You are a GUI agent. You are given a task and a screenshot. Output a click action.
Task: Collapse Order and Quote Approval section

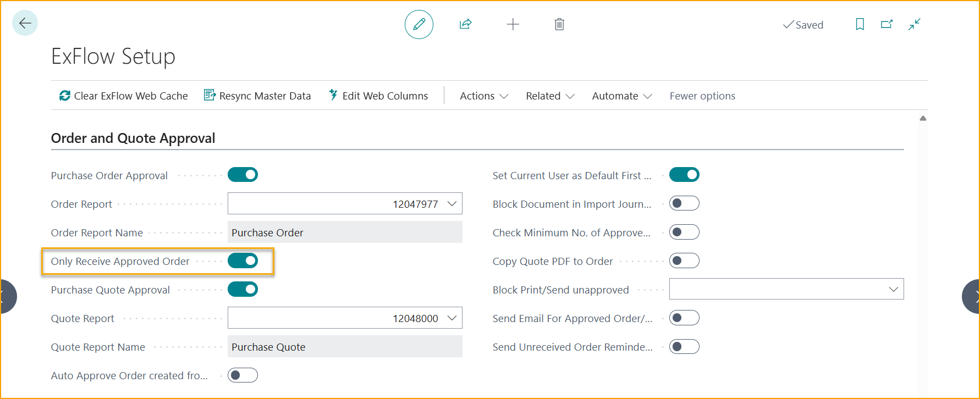pos(133,138)
